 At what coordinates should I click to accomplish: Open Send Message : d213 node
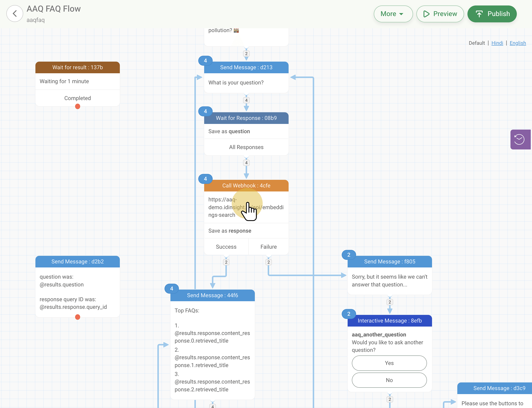pyautogui.click(x=246, y=68)
